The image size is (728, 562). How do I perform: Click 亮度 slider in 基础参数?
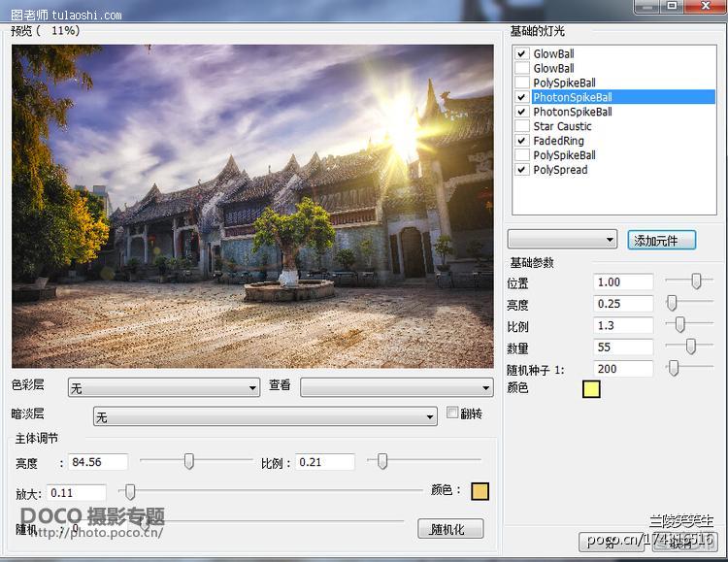pos(672,303)
